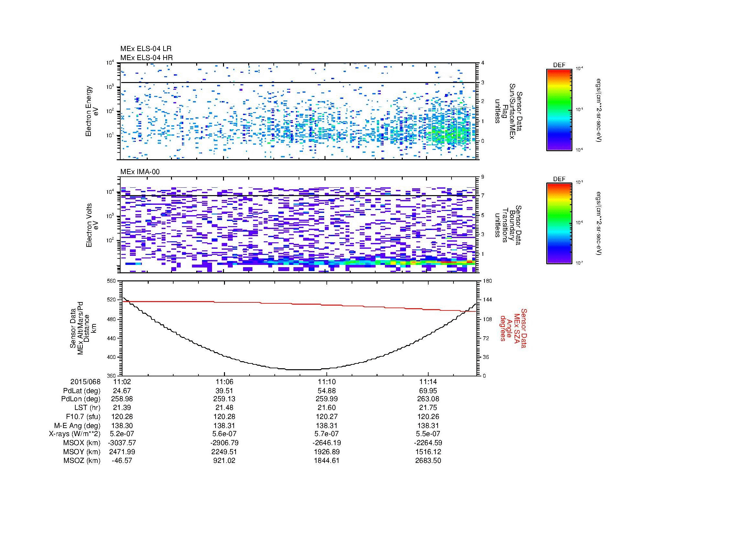Click the F10.7 value 120.26
This screenshot has width=756, height=534.
pos(428,416)
